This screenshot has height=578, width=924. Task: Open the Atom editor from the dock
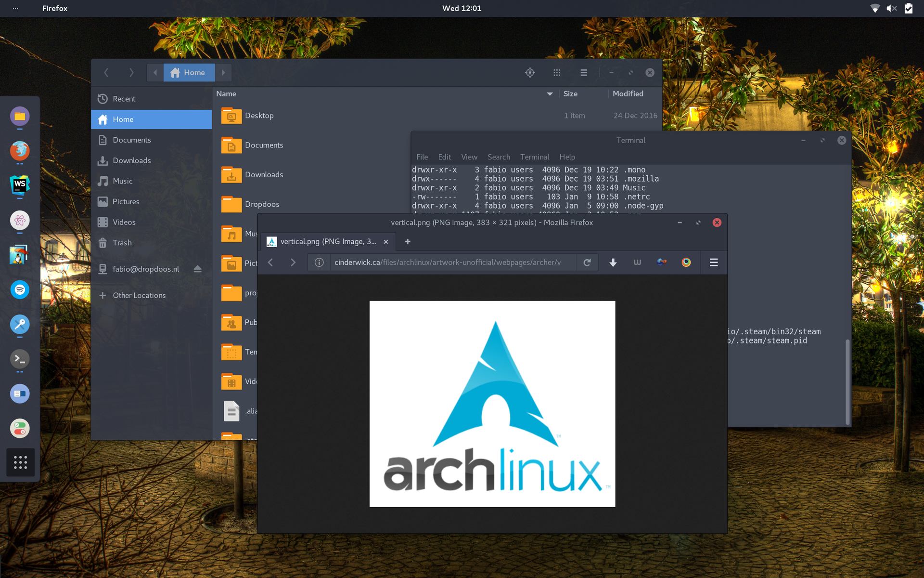[x=19, y=220]
